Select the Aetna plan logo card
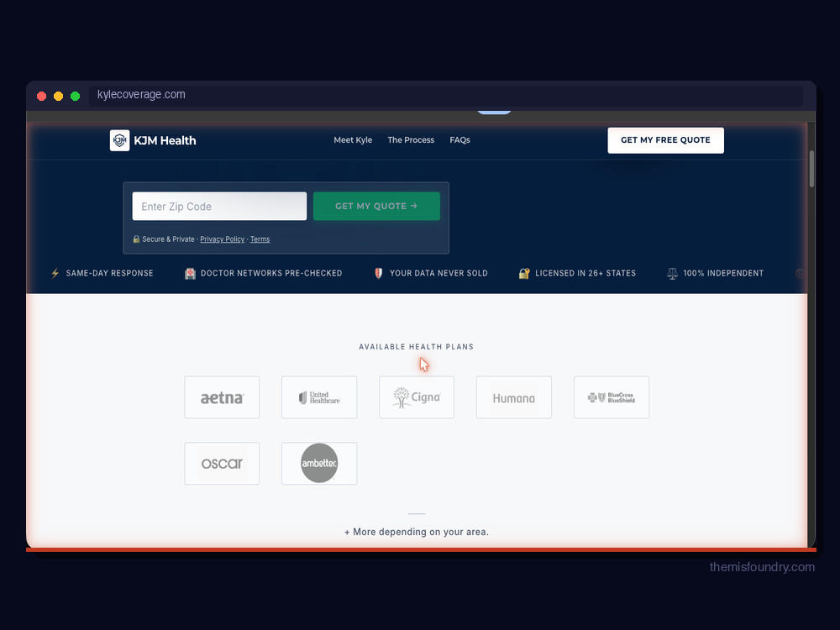This screenshot has width=840, height=630. (x=222, y=397)
